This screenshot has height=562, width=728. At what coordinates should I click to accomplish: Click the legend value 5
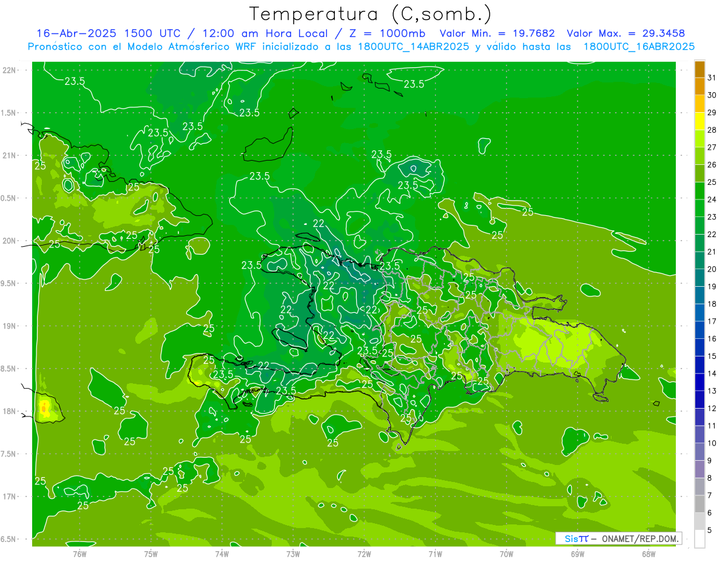coord(709,530)
